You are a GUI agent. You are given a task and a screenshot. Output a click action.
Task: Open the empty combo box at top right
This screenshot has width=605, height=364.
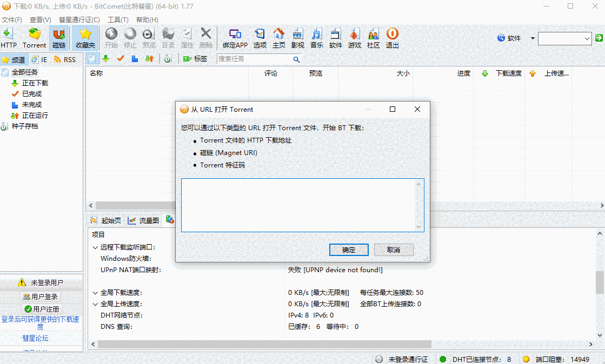click(565, 38)
